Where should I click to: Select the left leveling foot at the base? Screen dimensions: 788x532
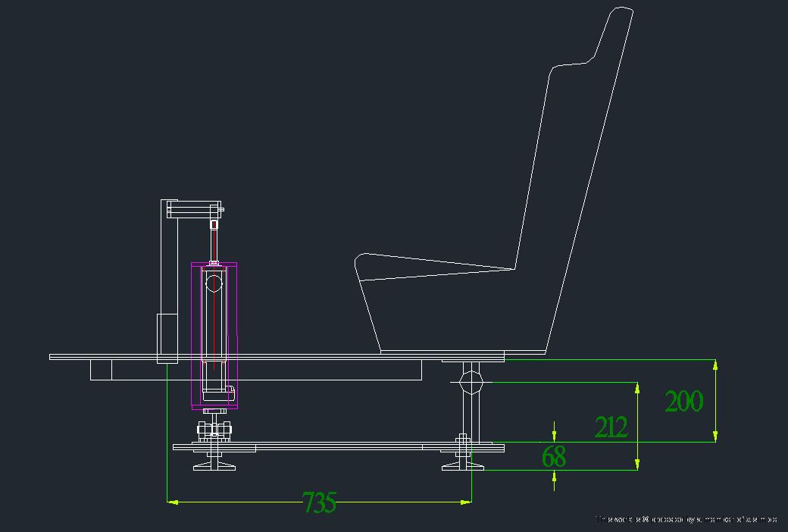tap(214, 463)
